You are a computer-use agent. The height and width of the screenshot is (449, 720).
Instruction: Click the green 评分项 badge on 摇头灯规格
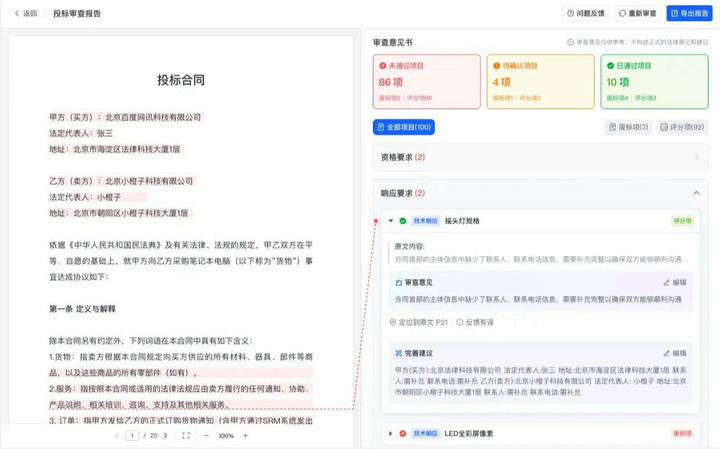pyautogui.click(x=682, y=221)
